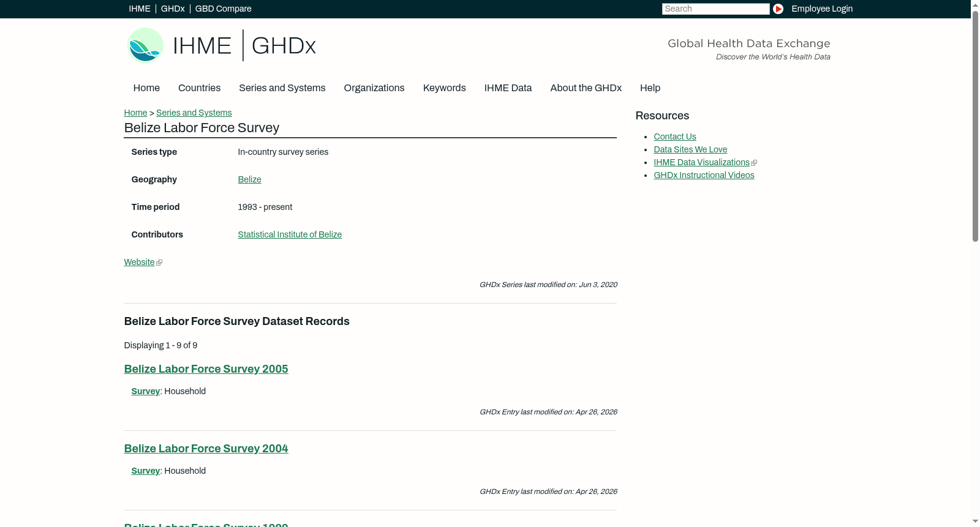This screenshot has width=980, height=527.
Task: Open the Contact Us resource link
Action: coord(675,136)
